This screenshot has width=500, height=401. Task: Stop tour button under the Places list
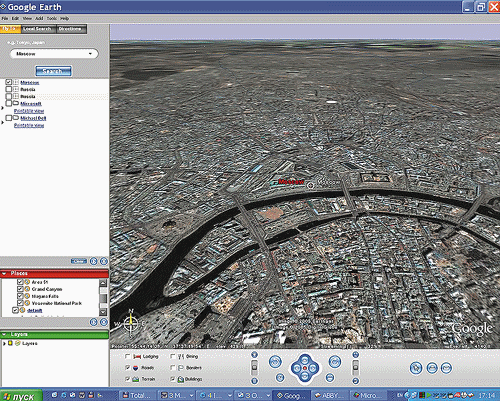coord(104,322)
